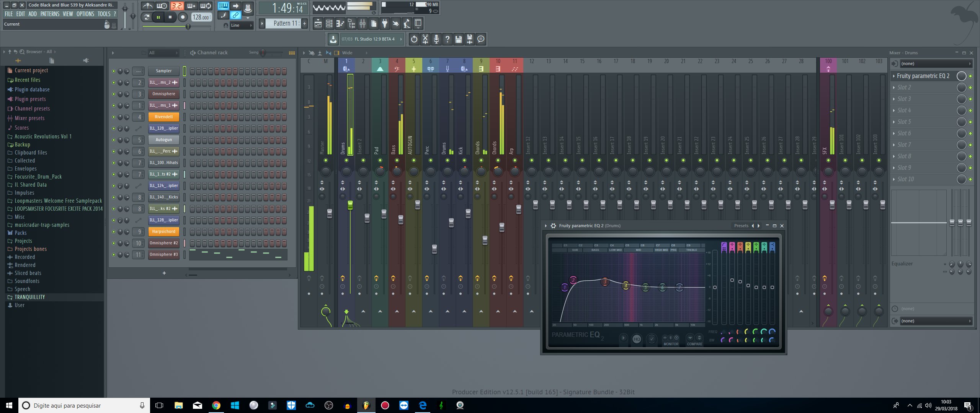Toggle the 3.2 countdown before recording

point(176,6)
